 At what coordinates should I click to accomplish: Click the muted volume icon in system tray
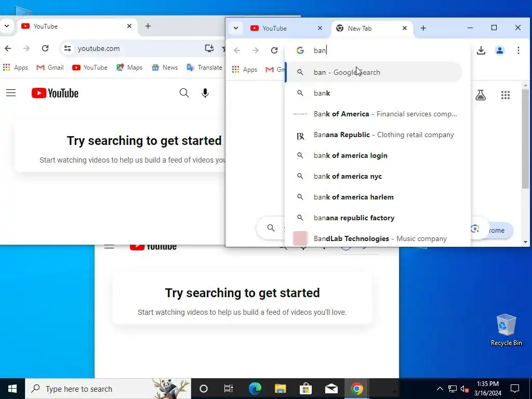click(x=464, y=389)
